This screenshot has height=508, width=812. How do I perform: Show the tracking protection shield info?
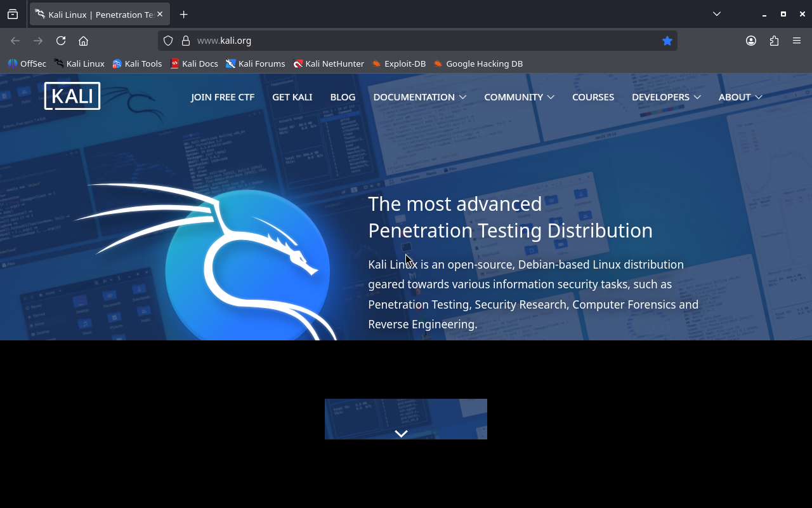(168, 41)
